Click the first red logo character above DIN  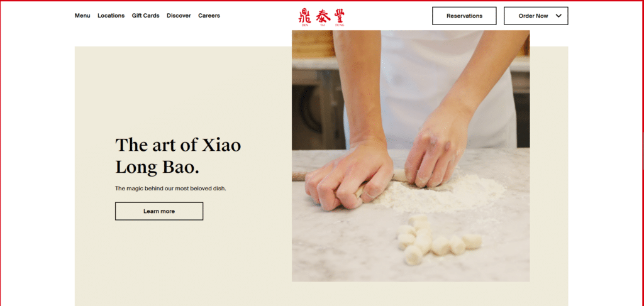tap(305, 16)
